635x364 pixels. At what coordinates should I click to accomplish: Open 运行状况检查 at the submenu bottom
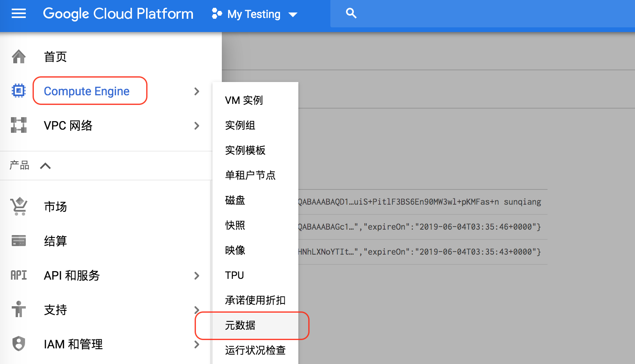click(255, 350)
